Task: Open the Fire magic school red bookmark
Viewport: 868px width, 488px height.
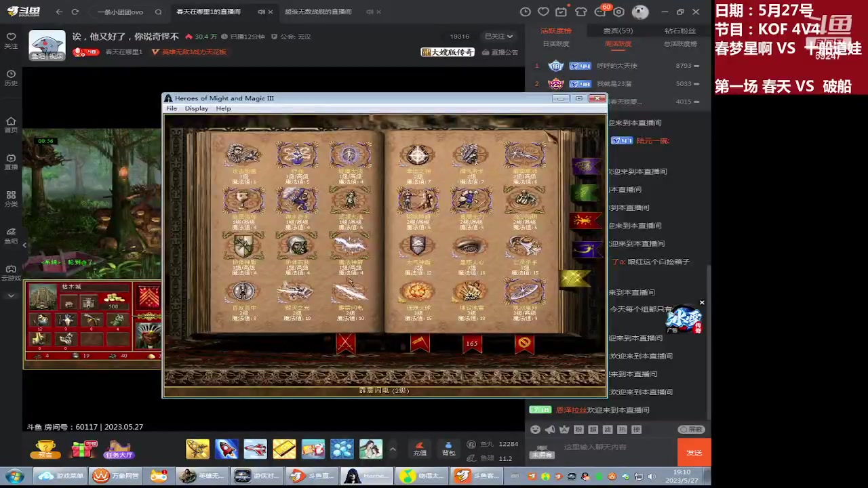Action: tap(586, 221)
